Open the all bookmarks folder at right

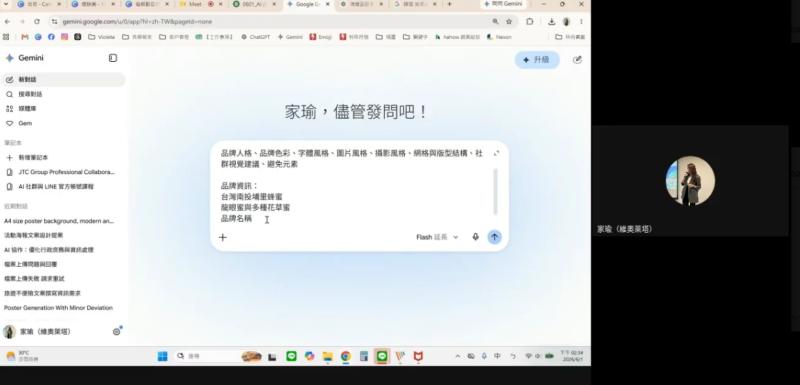click(570, 37)
